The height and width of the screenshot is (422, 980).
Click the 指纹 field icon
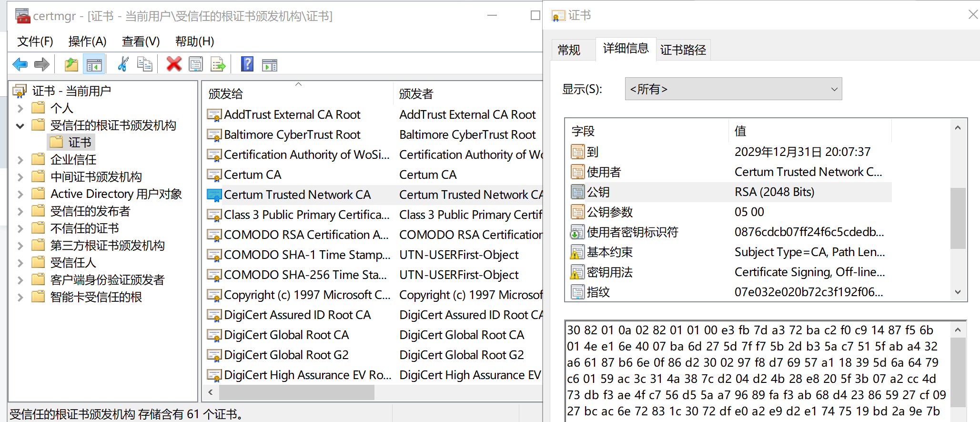[577, 292]
